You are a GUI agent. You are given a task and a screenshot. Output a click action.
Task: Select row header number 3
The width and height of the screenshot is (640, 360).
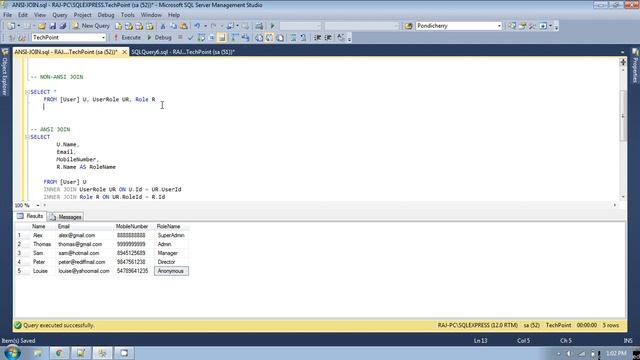pyautogui.click(x=22, y=253)
